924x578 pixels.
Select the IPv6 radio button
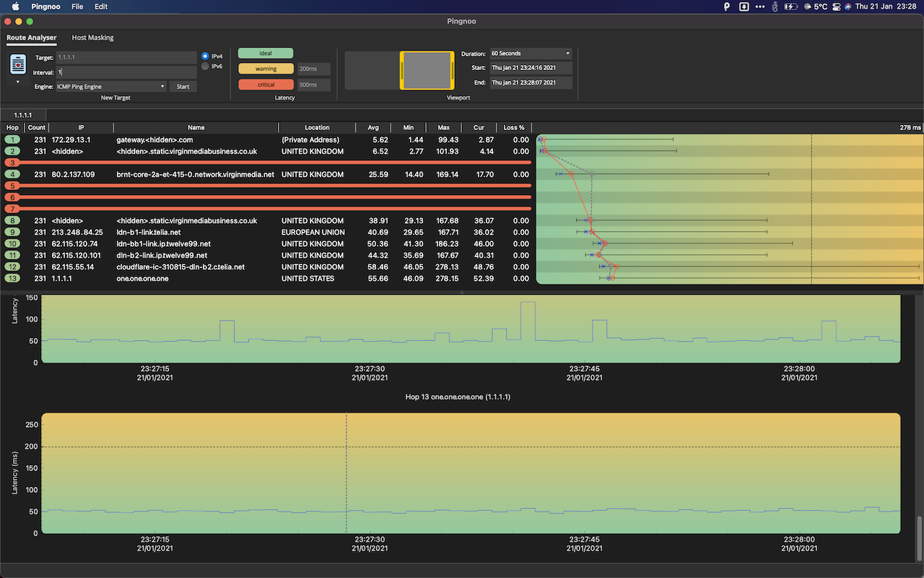(206, 66)
